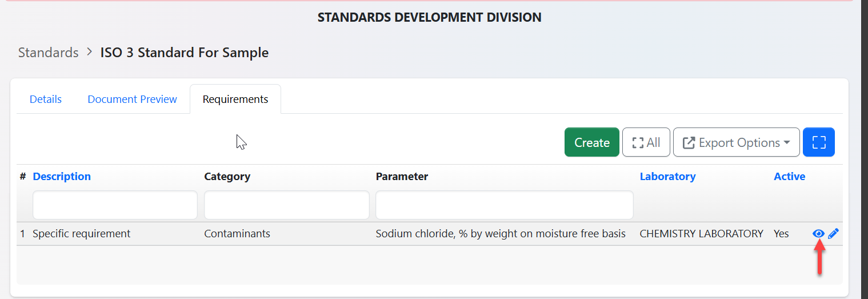View the Specific requirement row details
Screen dimensions: 868x299
click(818, 233)
